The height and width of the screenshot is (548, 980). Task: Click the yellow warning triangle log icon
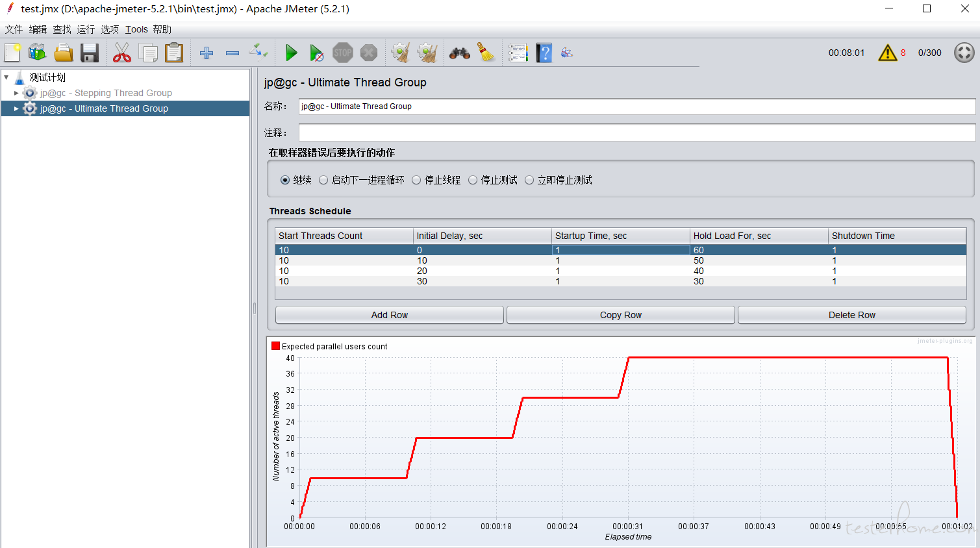click(x=887, y=53)
